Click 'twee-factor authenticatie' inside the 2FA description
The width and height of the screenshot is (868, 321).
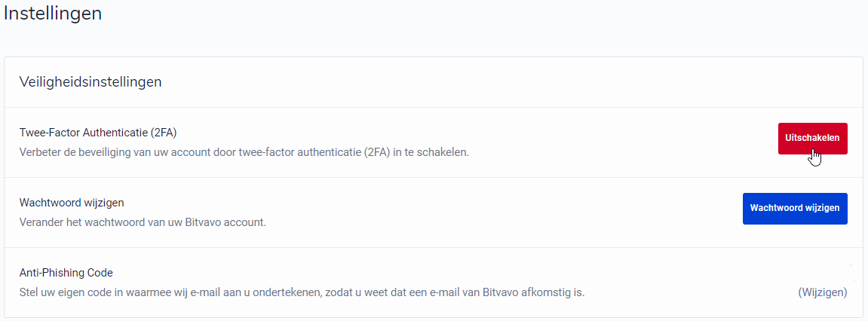point(299,151)
